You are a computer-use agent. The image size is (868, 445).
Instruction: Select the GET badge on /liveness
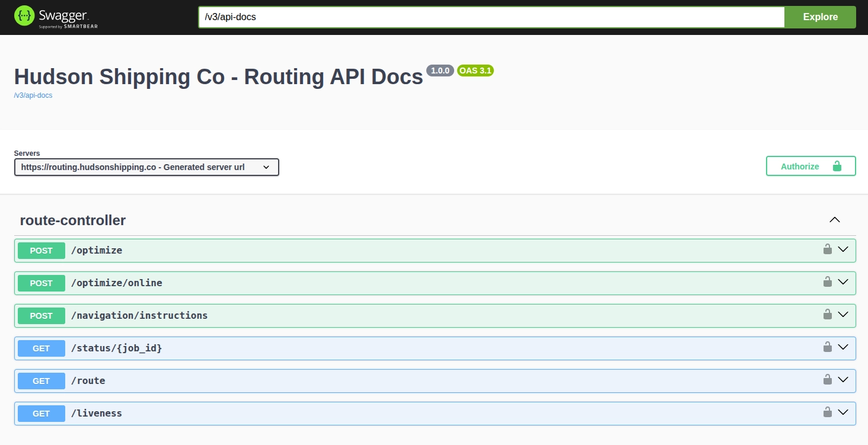tap(41, 414)
